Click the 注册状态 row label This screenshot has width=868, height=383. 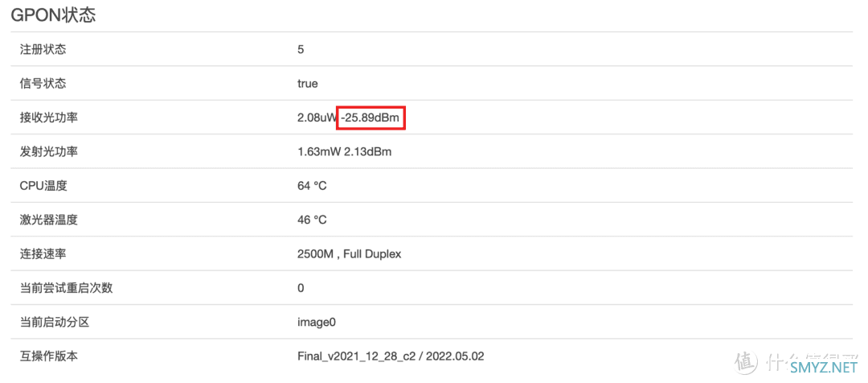[43, 49]
